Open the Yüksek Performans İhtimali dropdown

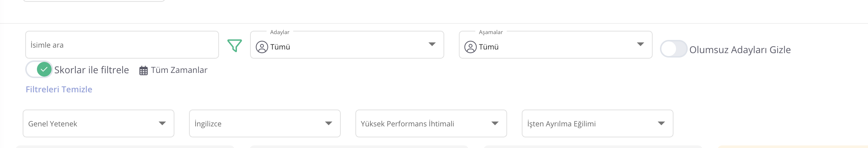[x=431, y=124]
